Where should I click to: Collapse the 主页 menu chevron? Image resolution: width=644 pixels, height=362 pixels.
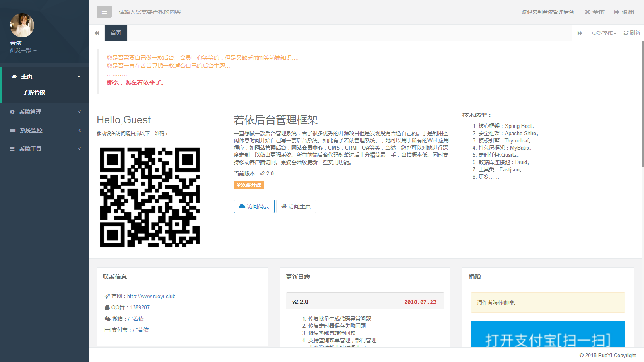pyautogui.click(x=79, y=76)
